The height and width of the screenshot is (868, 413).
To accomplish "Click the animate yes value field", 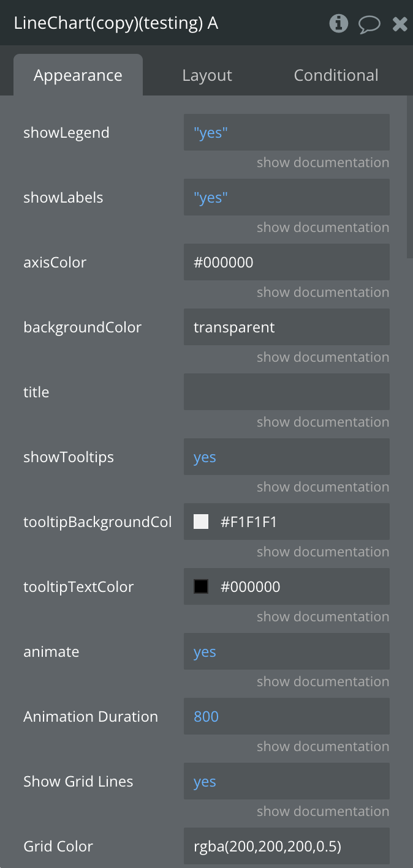I will (286, 651).
